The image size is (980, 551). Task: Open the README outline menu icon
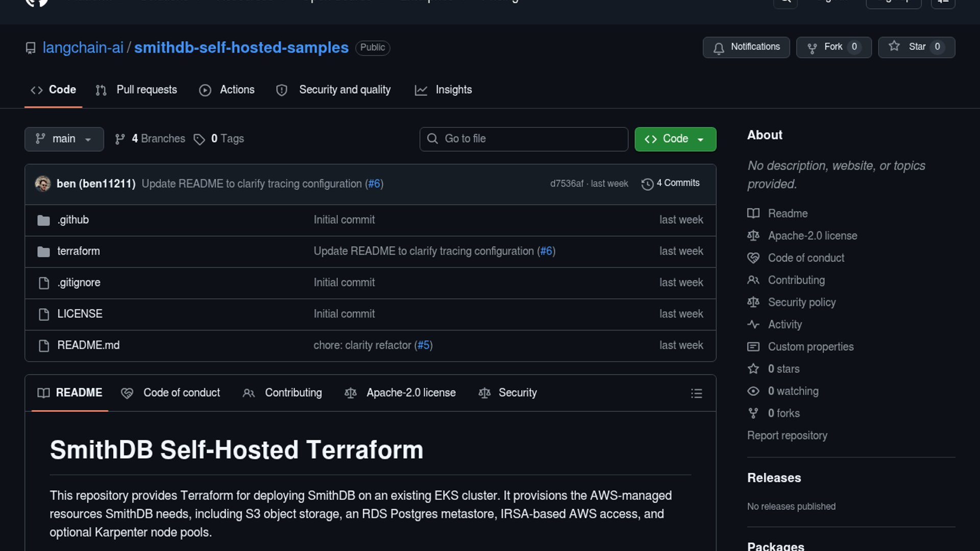(x=696, y=393)
